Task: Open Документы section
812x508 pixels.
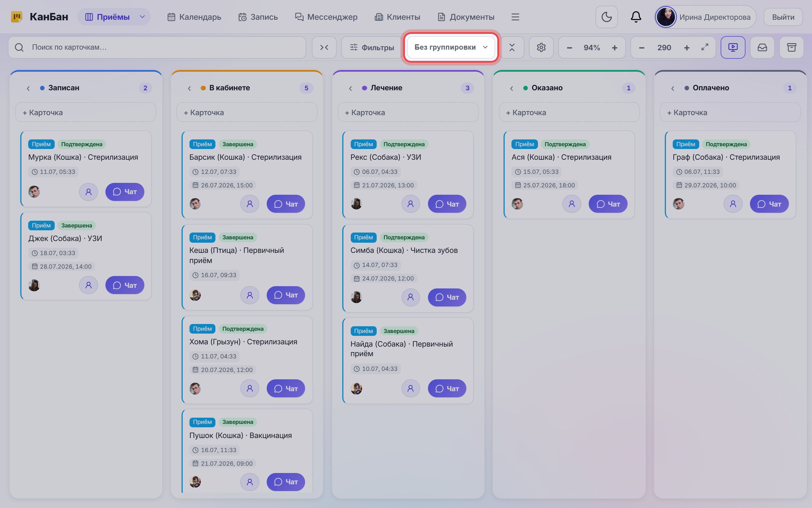Action: [x=466, y=17]
